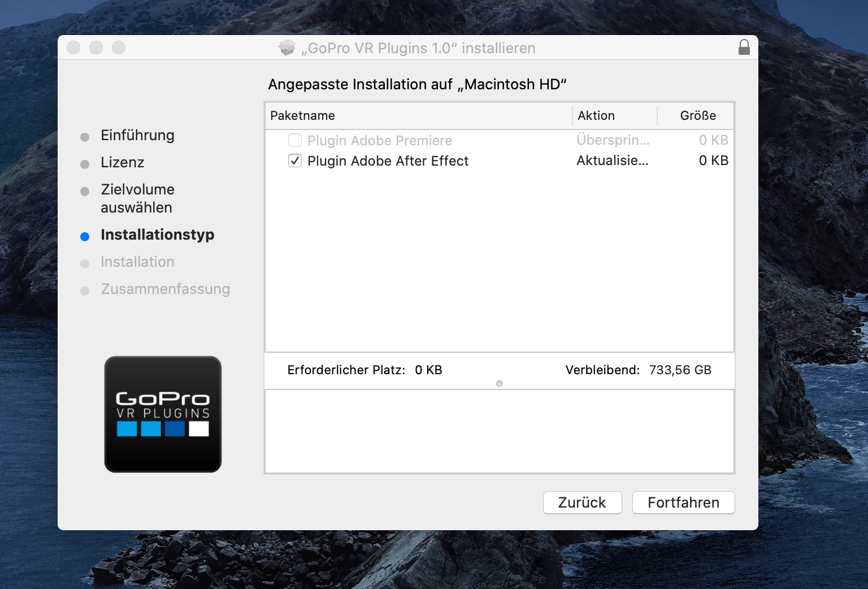Click the Angepasste Installation heading
Screen dimensions: 868x589
[417, 84]
